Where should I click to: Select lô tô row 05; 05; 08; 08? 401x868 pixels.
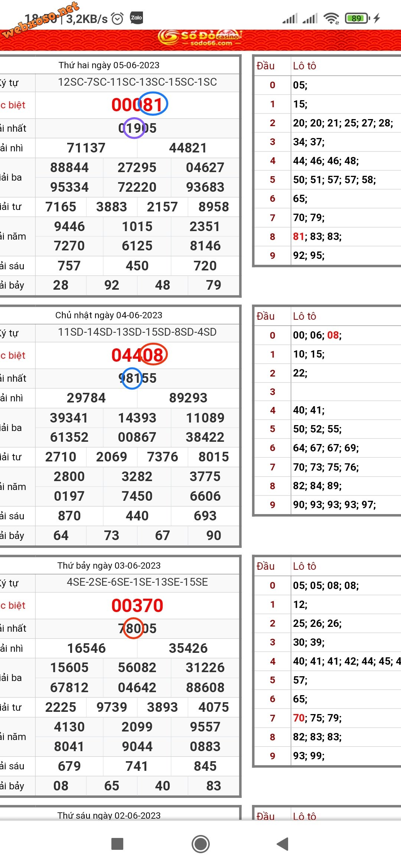click(x=326, y=585)
